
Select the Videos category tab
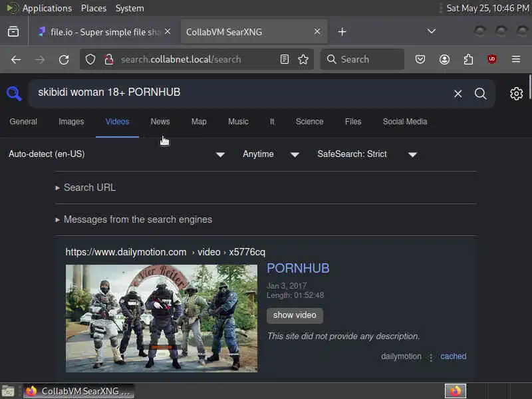pyautogui.click(x=118, y=122)
